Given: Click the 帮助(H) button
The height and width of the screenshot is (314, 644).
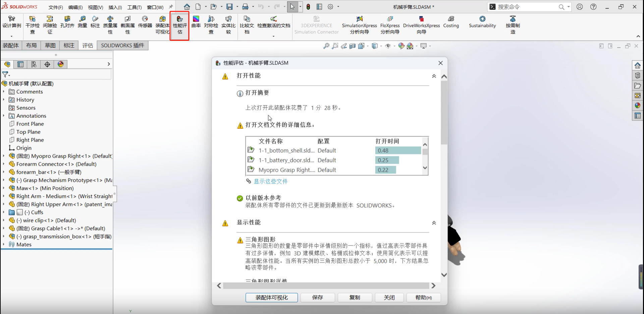Looking at the screenshot, I should pyautogui.click(x=424, y=298).
